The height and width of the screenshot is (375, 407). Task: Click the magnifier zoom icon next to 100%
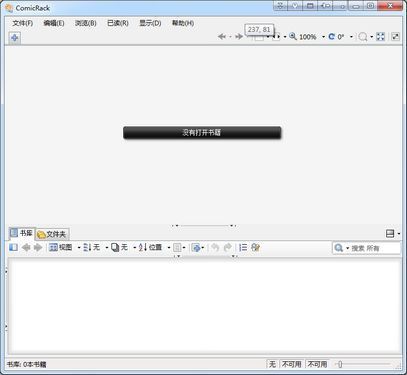293,36
